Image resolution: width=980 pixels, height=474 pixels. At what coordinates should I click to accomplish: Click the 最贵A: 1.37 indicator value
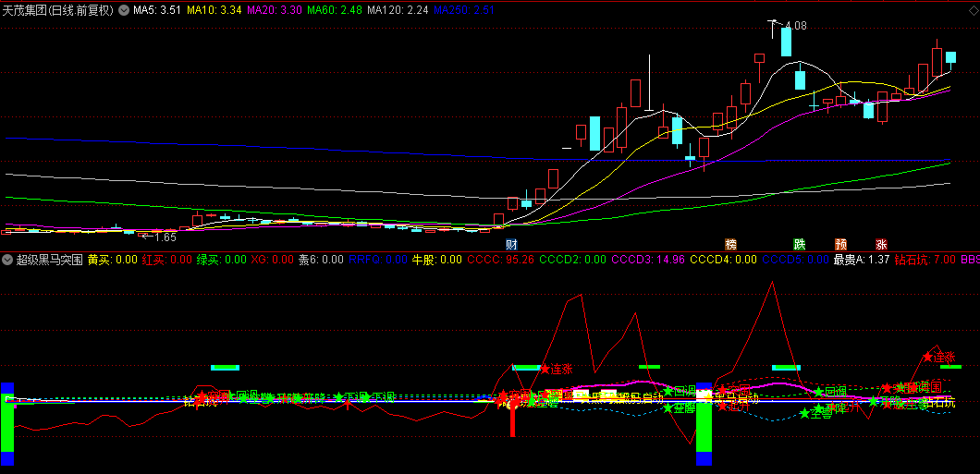(862, 259)
